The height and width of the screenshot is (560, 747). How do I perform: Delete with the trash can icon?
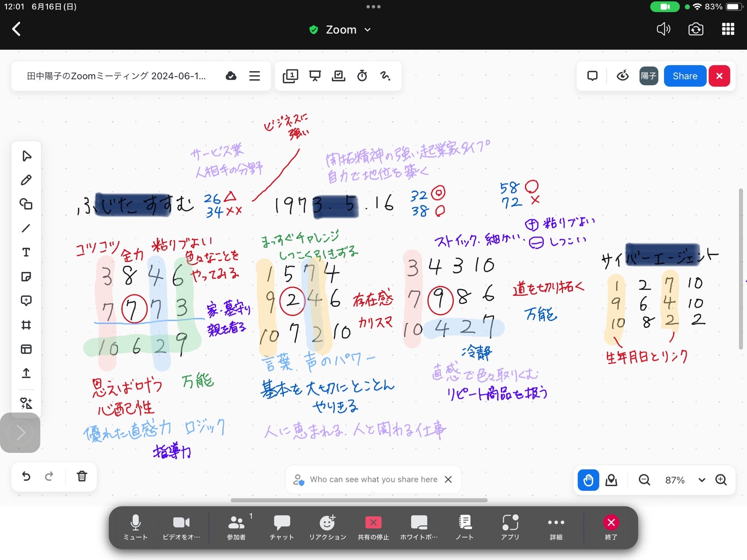click(x=82, y=476)
